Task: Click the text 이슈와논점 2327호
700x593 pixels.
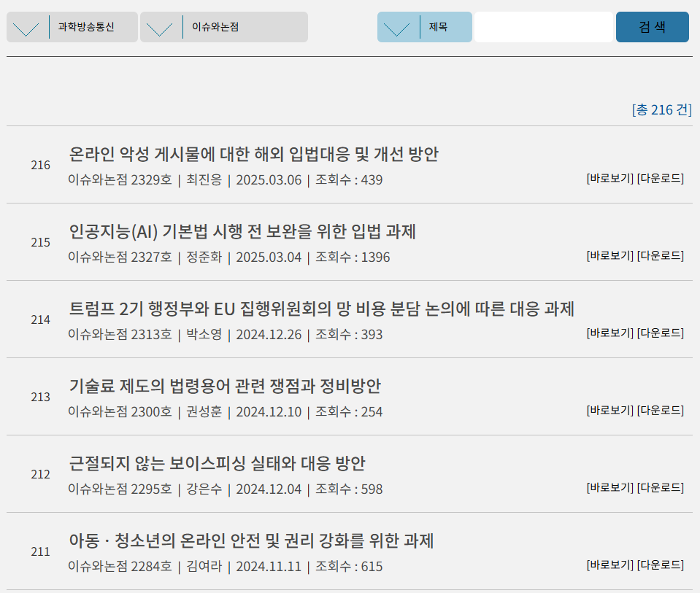Action: point(120,257)
